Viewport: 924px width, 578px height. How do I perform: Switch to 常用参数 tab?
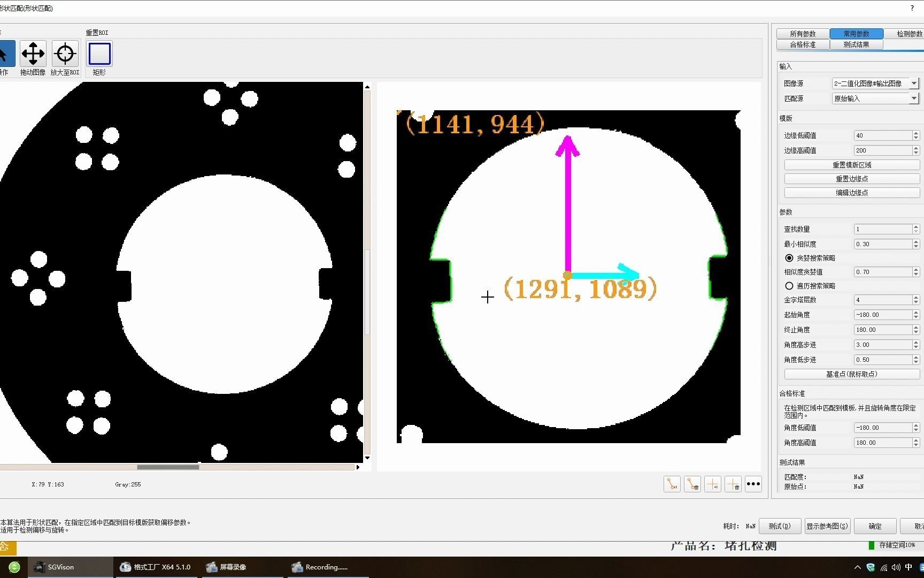click(856, 34)
